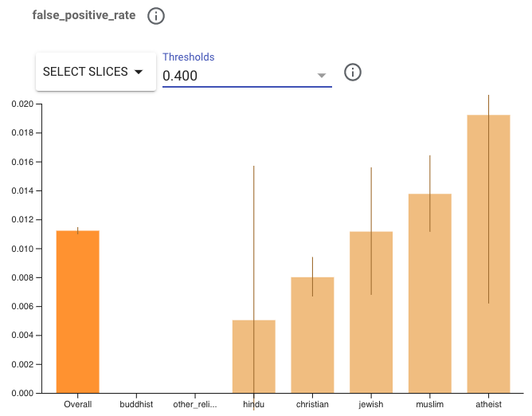Screen dimensions: 532x416
Task: Click the Overall bar in chart
Action: pos(78,311)
